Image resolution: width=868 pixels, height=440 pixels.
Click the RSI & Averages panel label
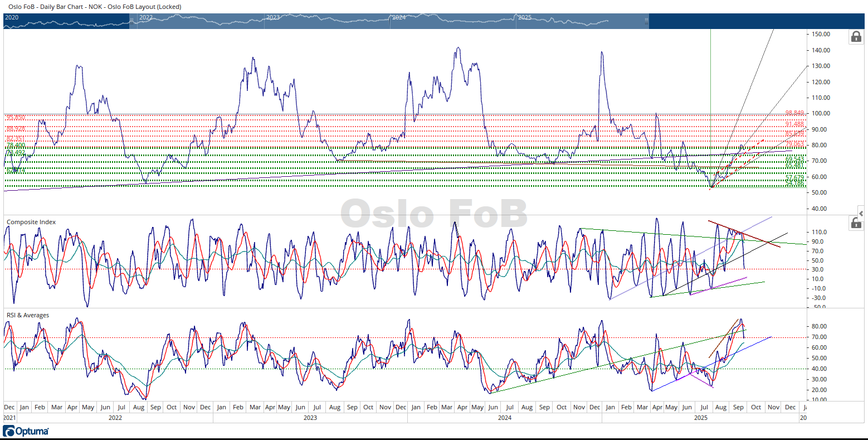28,315
